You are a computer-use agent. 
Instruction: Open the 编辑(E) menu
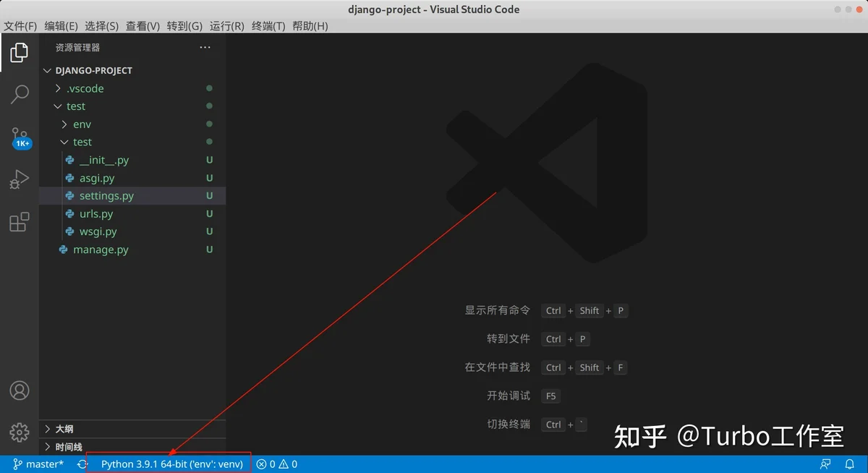click(61, 26)
